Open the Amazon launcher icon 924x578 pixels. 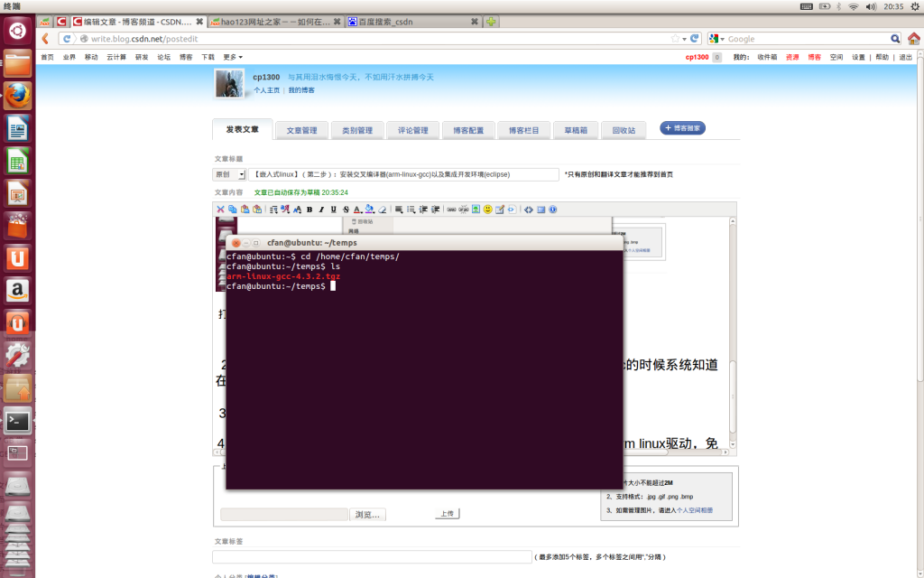18,291
